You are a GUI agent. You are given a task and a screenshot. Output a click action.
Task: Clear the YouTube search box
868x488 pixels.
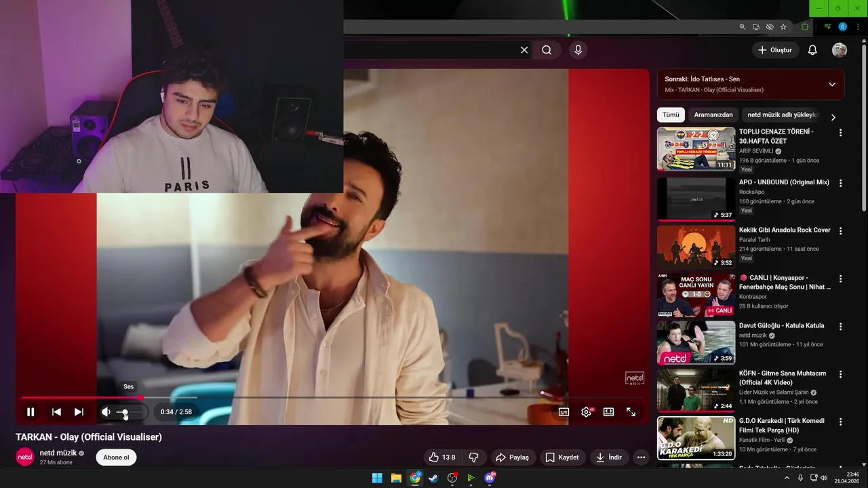[524, 50]
